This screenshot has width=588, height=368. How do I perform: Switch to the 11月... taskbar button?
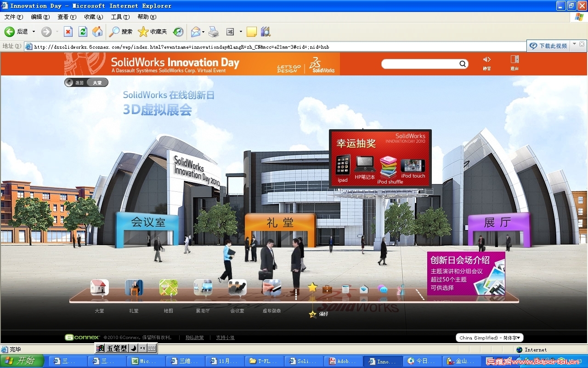tap(225, 361)
